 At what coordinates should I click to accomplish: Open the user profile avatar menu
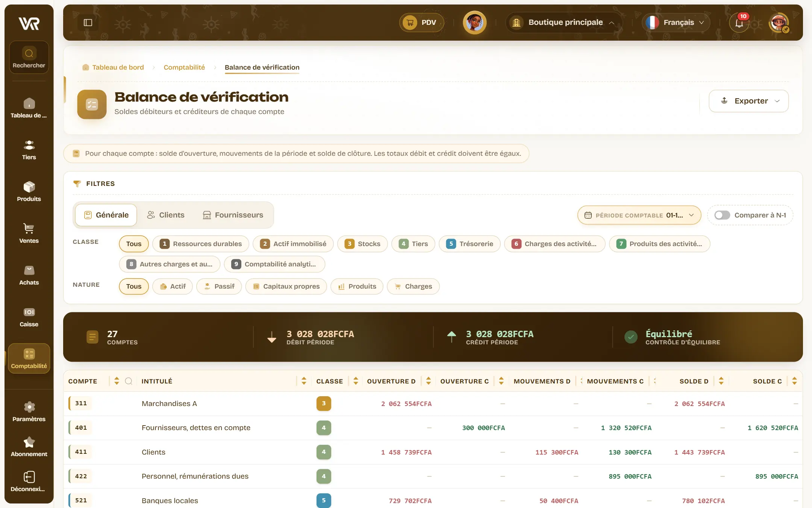pos(779,23)
